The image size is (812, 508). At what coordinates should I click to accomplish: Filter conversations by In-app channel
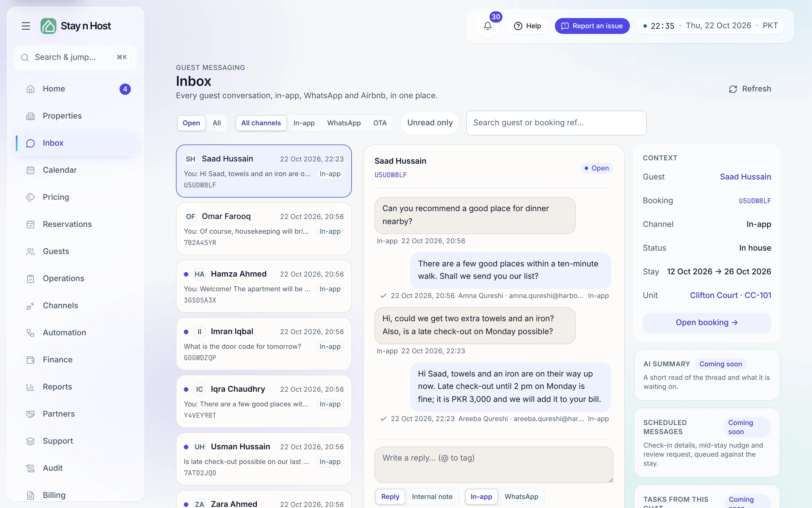(x=304, y=123)
